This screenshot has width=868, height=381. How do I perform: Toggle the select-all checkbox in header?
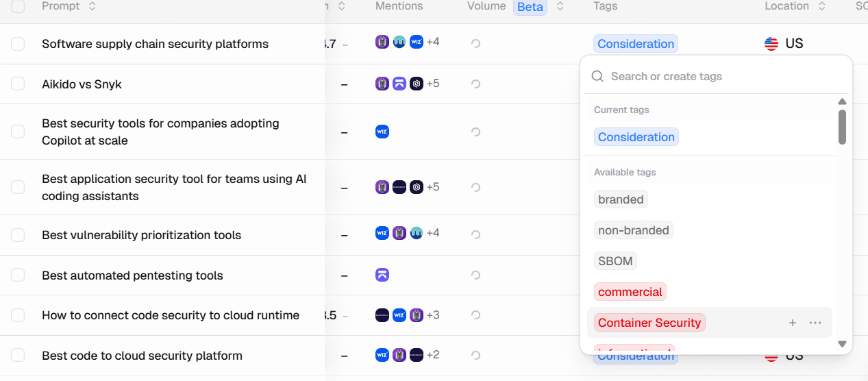coord(18,6)
